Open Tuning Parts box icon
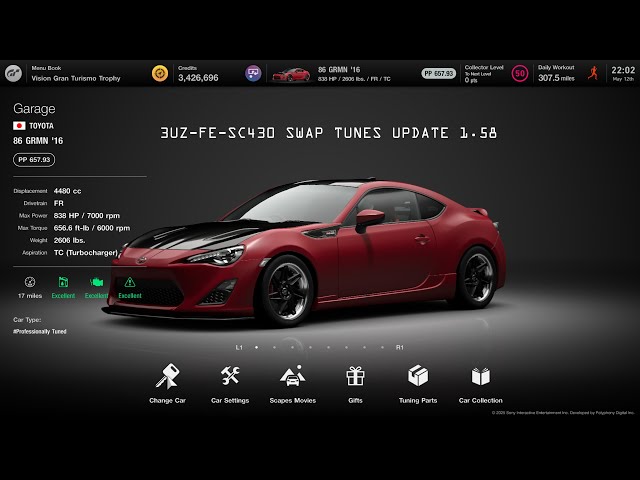 [418, 376]
